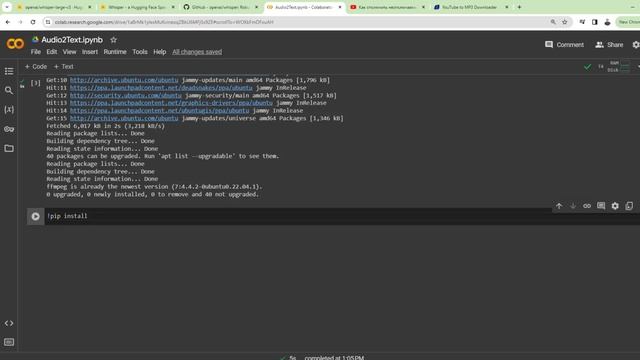The height and width of the screenshot is (360, 640).
Task: Move cell down arrow
Action: tap(573, 206)
